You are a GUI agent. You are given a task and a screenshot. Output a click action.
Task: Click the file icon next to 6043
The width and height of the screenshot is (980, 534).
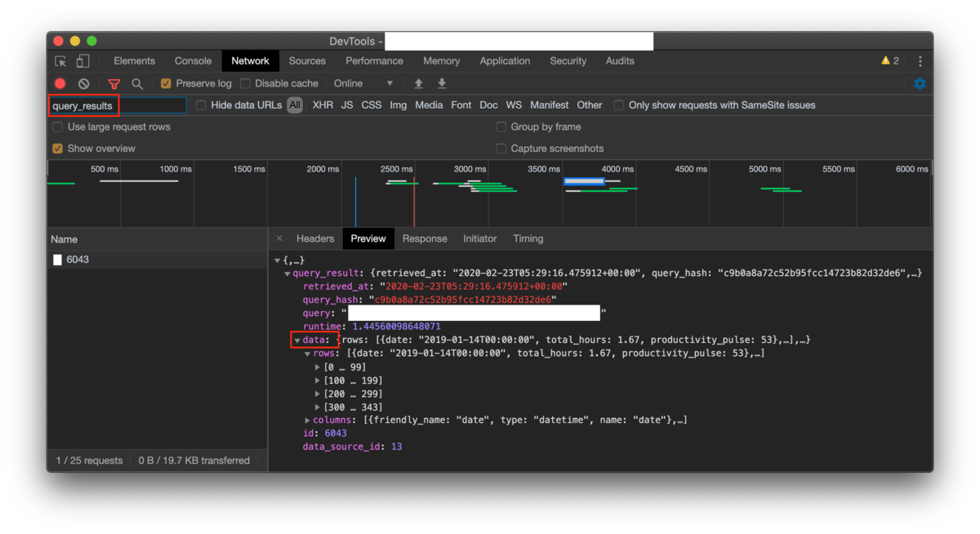57,260
